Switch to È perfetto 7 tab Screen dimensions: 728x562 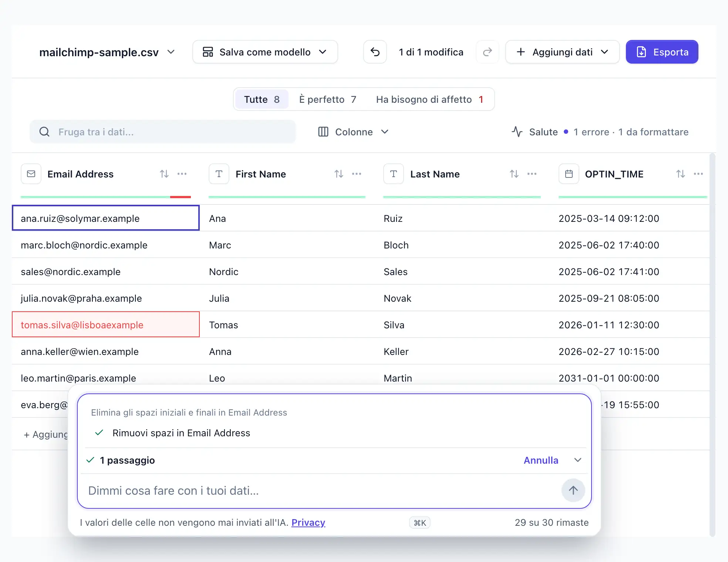[328, 99]
